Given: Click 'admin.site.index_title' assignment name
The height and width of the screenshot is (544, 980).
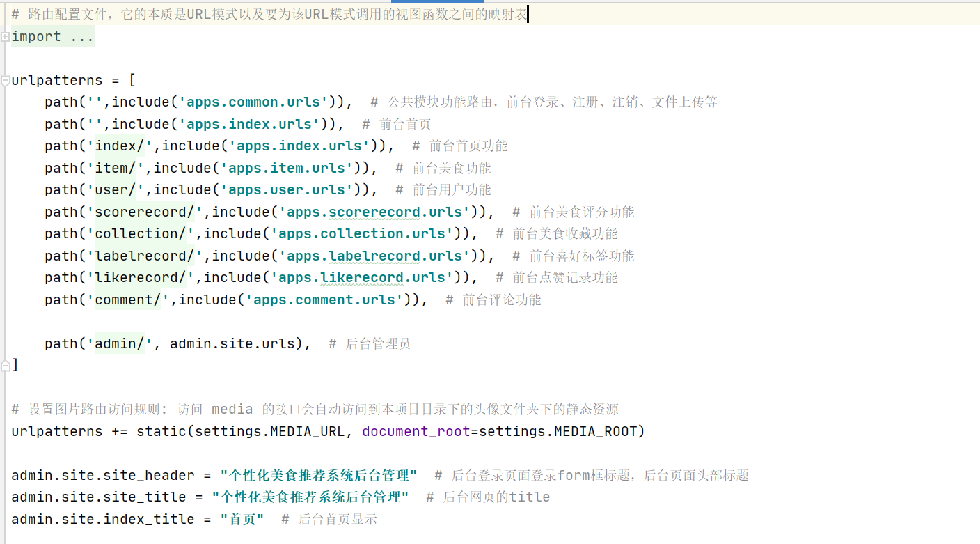Looking at the screenshot, I should pyautogui.click(x=103, y=519).
